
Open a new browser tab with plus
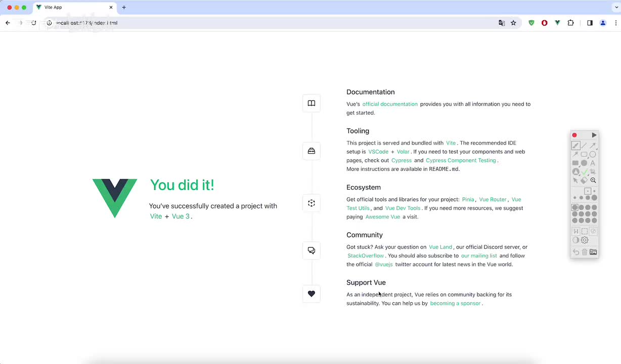(x=124, y=8)
